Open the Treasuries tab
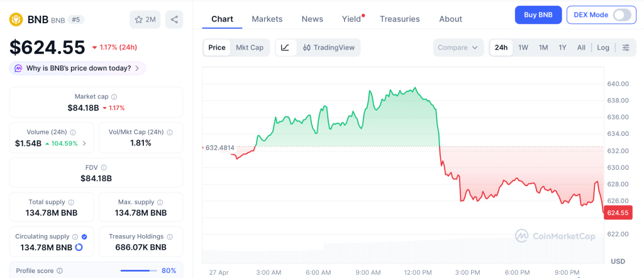 click(x=399, y=19)
